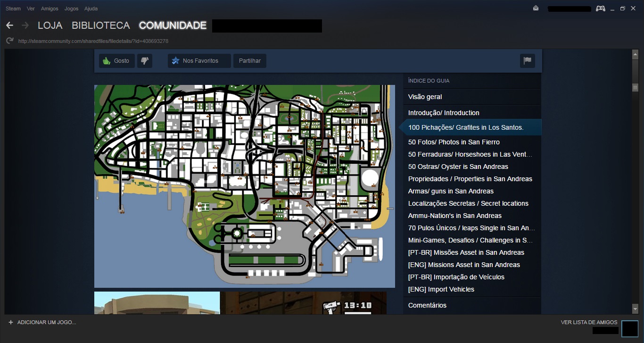Screen dimensions: 644x343
Task: Rate the guide with the Gosto button
Action: [x=117, y=61]
